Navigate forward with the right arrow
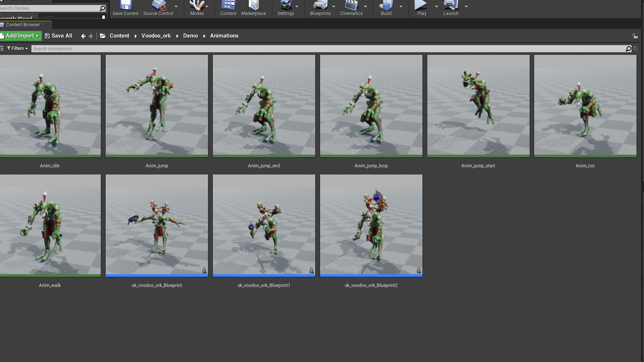 [91, 36]
